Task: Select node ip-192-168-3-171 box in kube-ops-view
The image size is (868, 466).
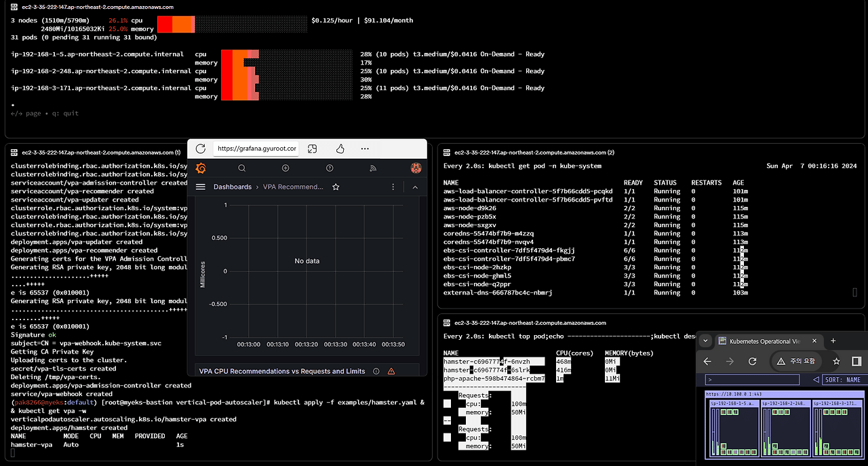Action: click(x=838, y=427)
